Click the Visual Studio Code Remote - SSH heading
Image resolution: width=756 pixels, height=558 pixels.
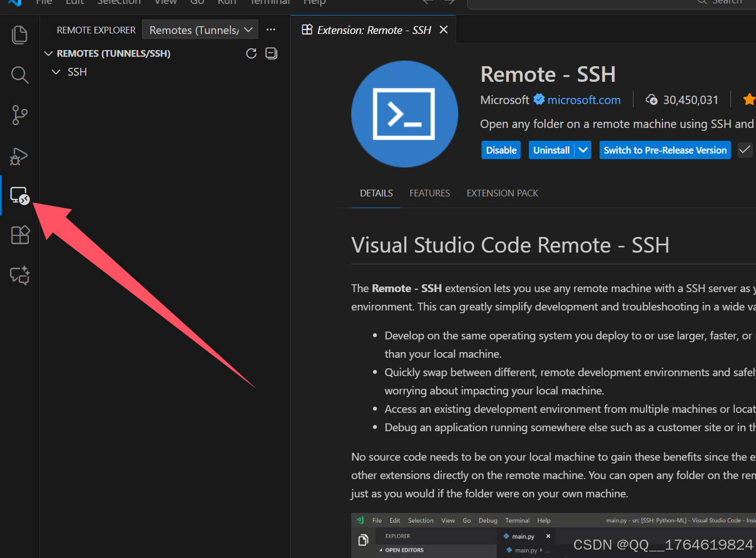(x=510, y=245)
